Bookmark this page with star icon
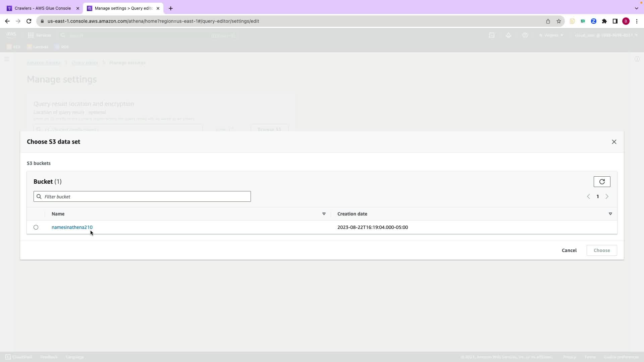Image resolution: width=644 pixels, height=362 pixels. tap(558, 21)
